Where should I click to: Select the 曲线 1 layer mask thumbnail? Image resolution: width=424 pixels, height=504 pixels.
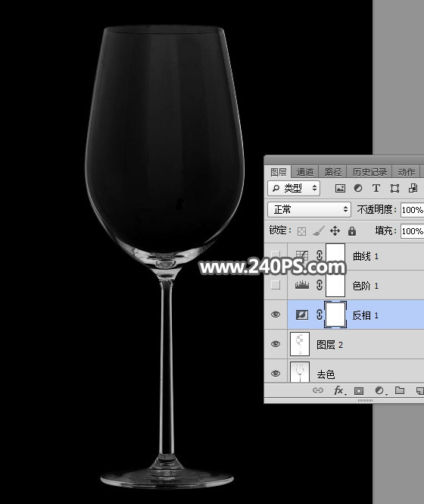(x=335, y=256)
